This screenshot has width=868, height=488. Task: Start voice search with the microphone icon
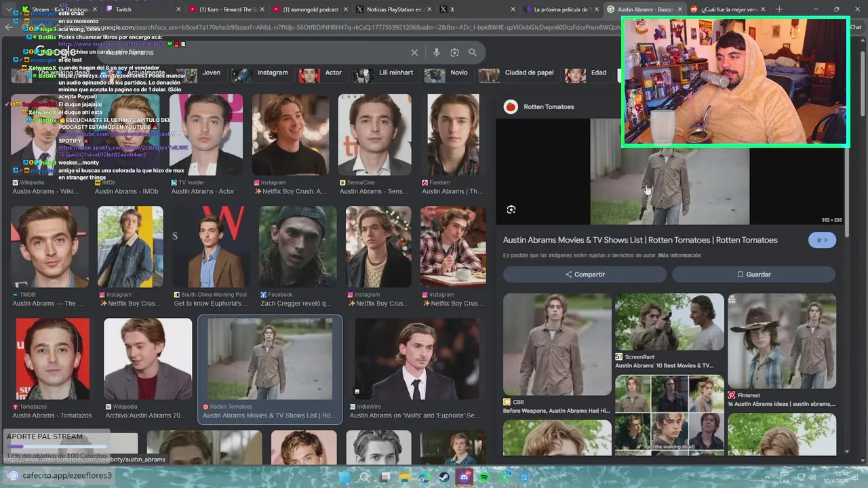click(436, 52)
